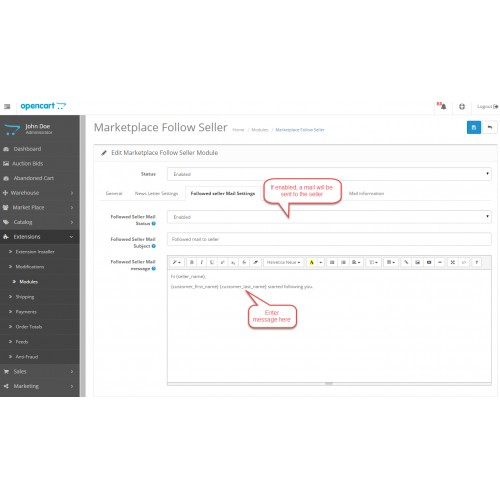Expand the Marketing sidebar menu
This screenshot has width=500, height=500.
[40, 386]
